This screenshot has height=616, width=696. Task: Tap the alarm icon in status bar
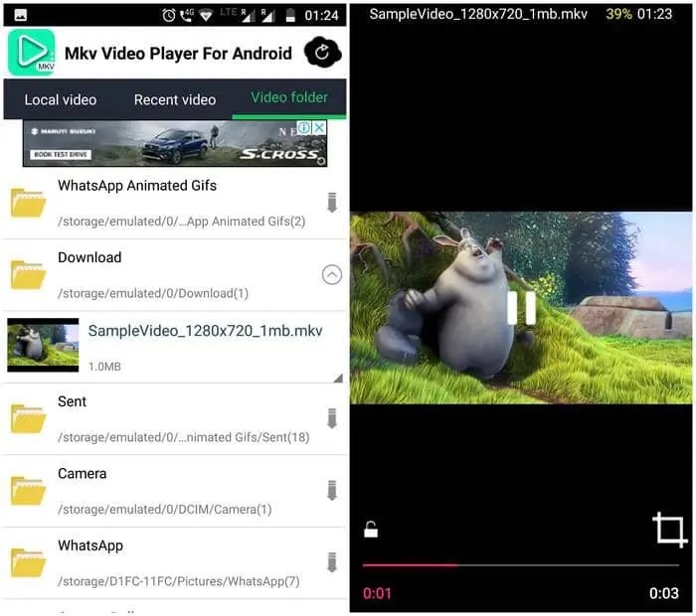[x=169, y=16]
